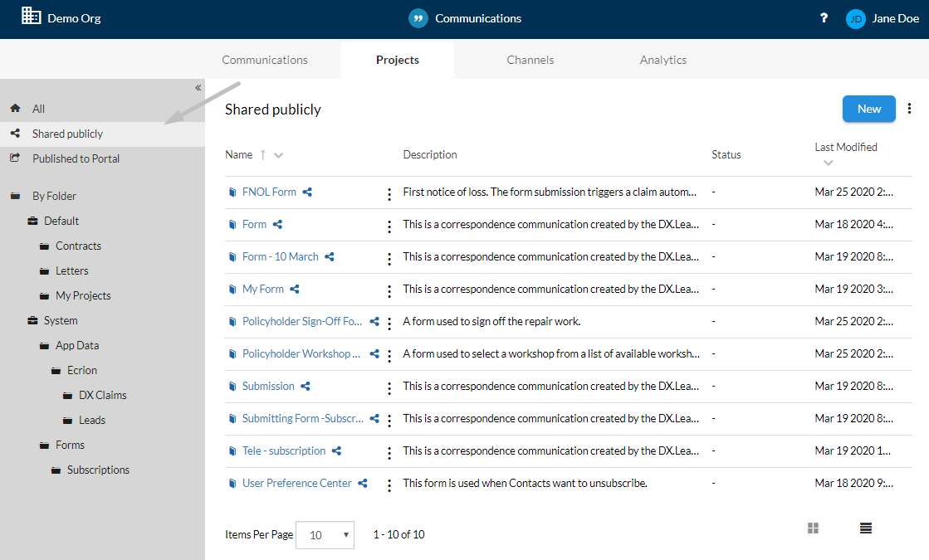929x560 pixels.
Task: Click share icon beside User Preference Center
Action: coord(363,483)
